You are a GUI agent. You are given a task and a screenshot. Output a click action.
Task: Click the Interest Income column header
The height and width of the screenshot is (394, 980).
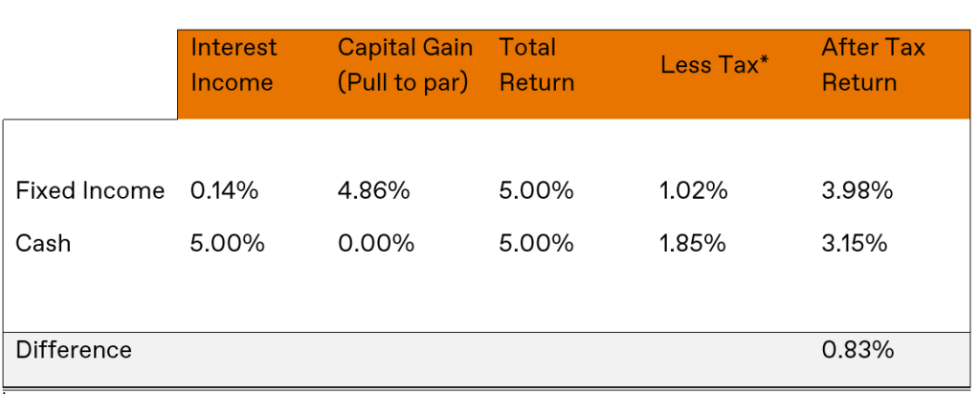pyautogui.click(x=234, y=65)
